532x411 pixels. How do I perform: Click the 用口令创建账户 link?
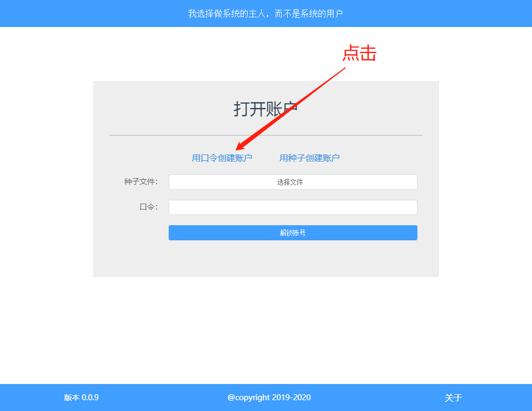pos(222,158)
